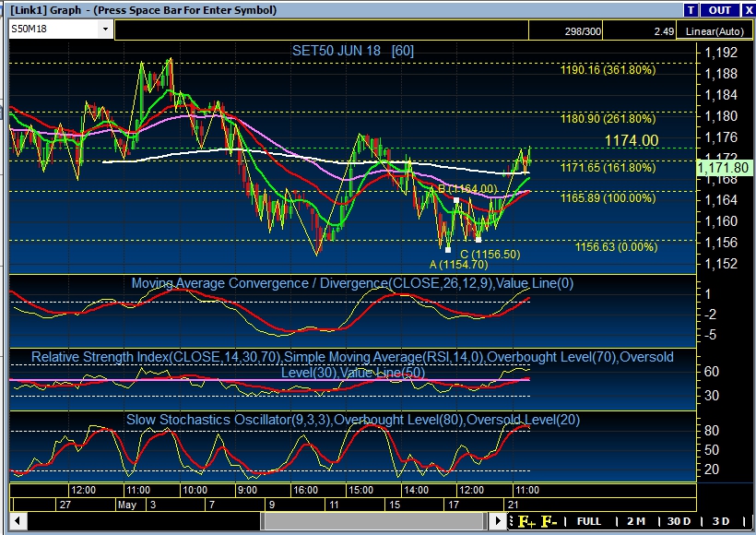The width and height of the screenshot is (756, 535).
Task: Click the Moving Average Convergence / Divergence indicator title
Action: (352, 283)
